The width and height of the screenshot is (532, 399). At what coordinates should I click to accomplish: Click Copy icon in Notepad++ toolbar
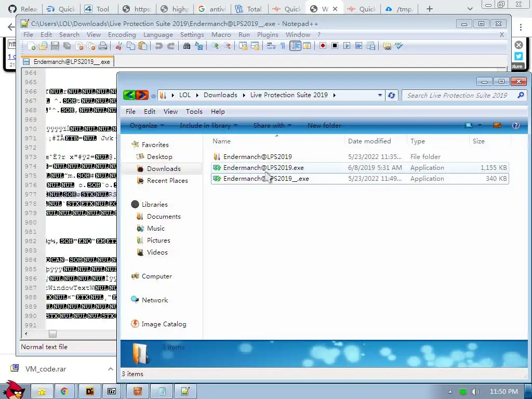pos(130,46)
